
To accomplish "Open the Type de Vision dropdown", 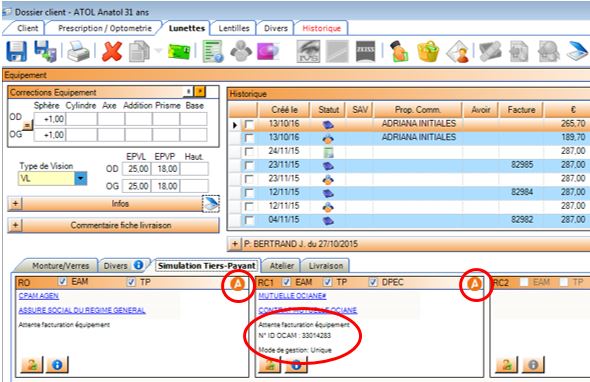I will [x=81, y=178].
